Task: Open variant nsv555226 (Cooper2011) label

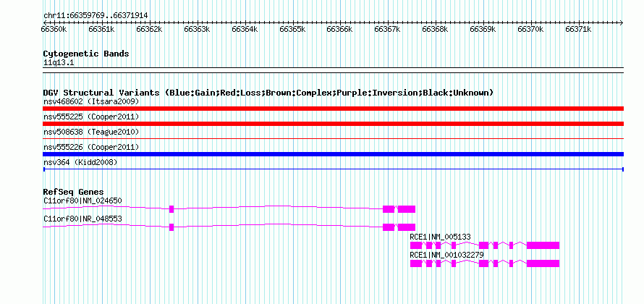Action: pos(91,147)
